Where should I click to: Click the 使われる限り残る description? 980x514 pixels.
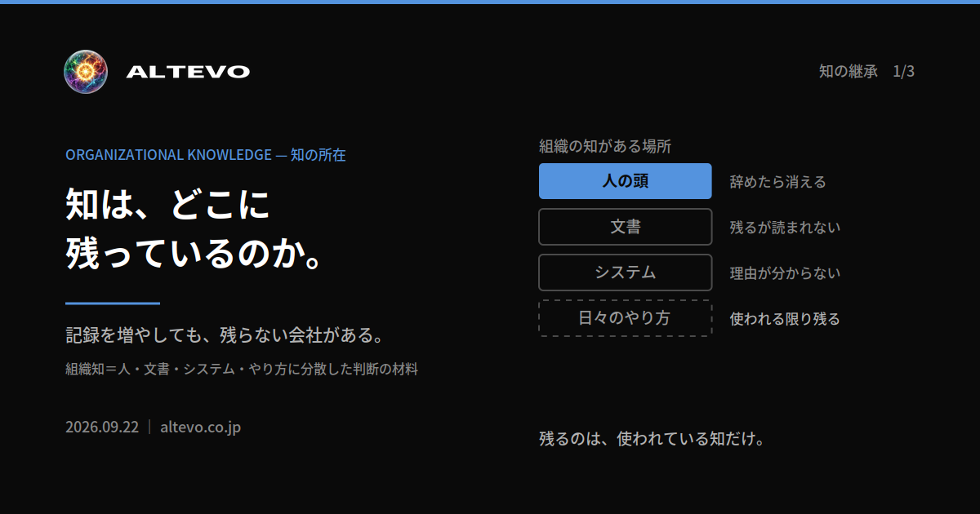coord(785,319)
